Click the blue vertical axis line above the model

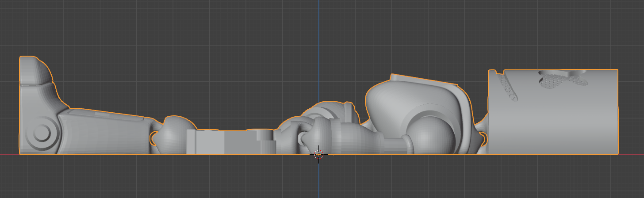coord(318,44)
